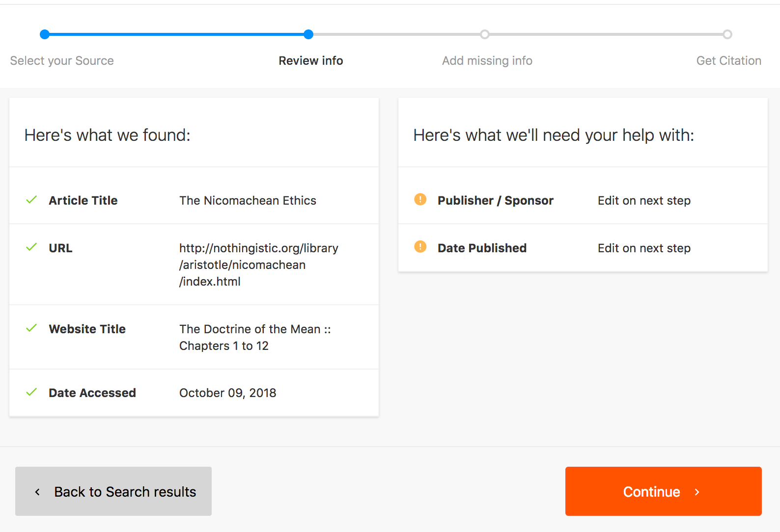Click the Add missing info progress circle
Image resolution: width=780 pixels, height=532 pixels.
point(485,34)
